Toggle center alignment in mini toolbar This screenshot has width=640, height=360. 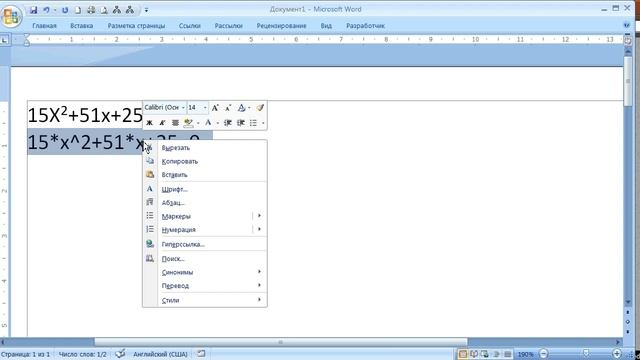(x=175, y=123)
